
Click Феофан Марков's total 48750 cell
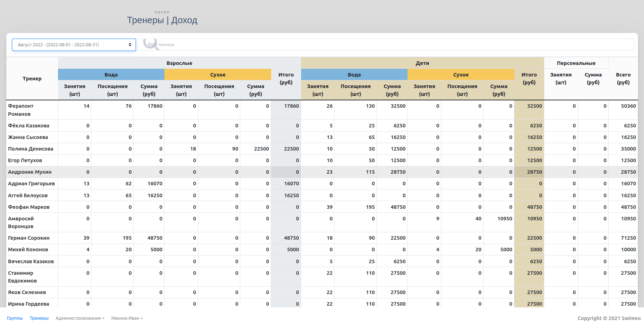coord(628,207)
